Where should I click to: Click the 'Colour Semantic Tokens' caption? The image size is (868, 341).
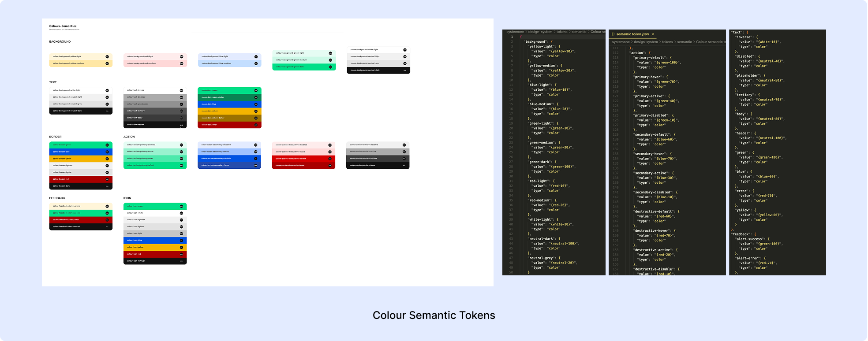point(434,315)
